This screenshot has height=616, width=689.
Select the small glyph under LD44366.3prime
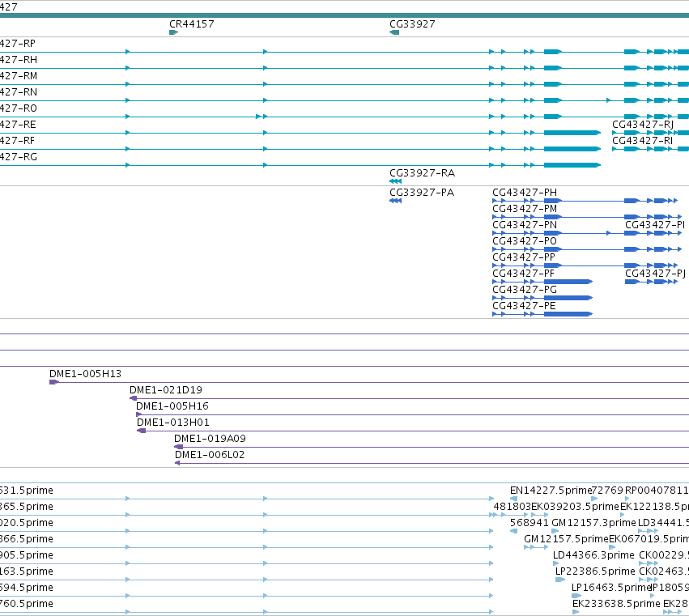point(556,563)
